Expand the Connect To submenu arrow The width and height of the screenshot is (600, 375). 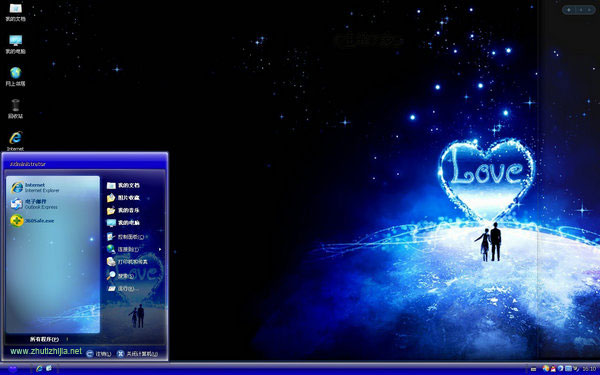[x=160, y=249]
